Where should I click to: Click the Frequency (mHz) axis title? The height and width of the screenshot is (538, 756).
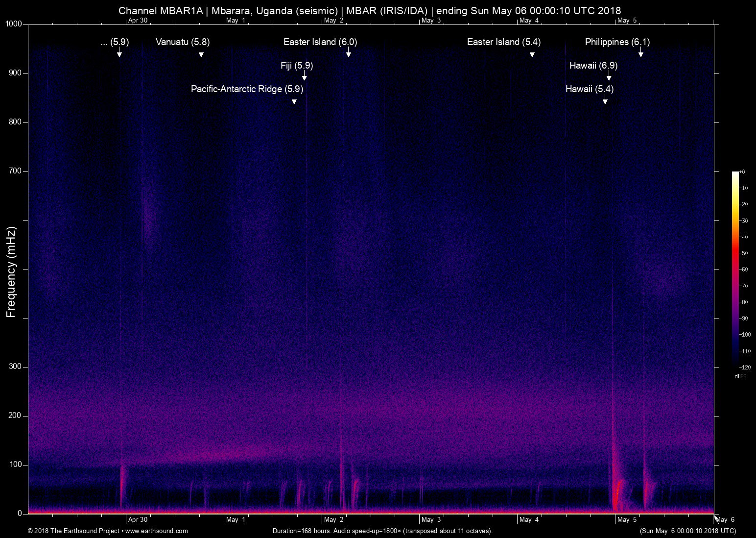click(11, 272)
